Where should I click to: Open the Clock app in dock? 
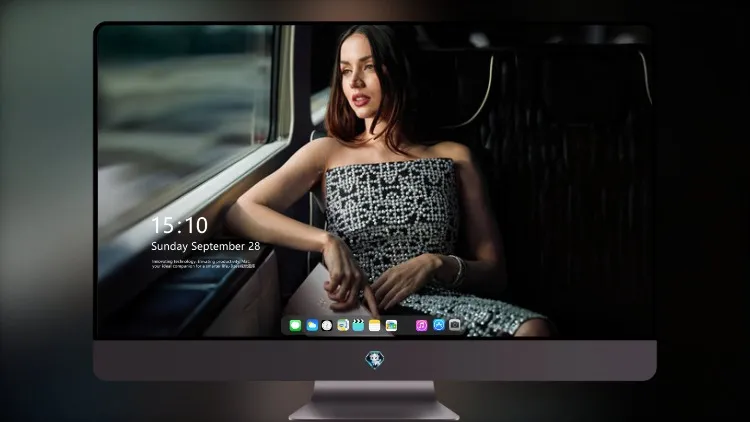[x=327, y=325]
